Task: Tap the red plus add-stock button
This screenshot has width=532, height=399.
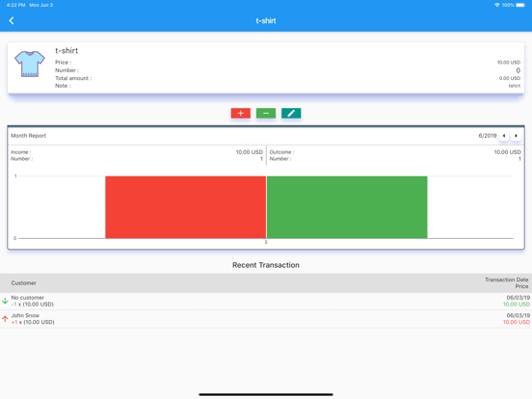Action: tap(241, 113)
